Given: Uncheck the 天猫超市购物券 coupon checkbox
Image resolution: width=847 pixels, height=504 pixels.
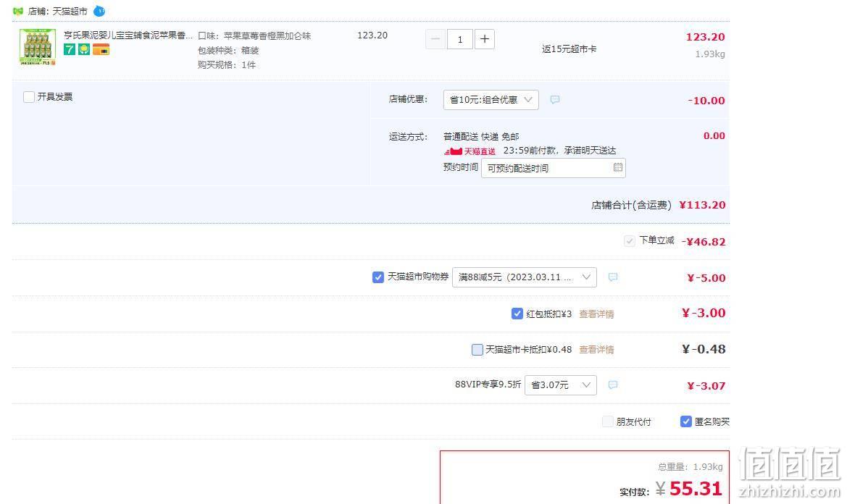Looking at the screenshot, I should [378, 277].
